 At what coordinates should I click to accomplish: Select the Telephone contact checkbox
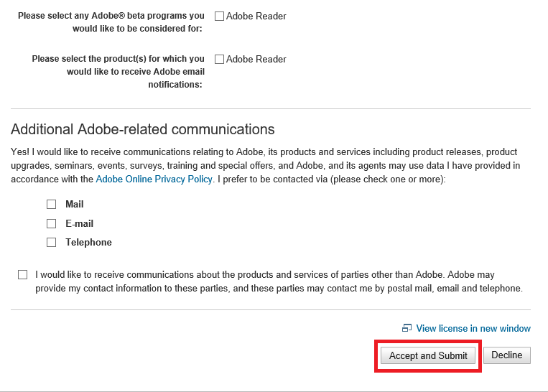tap(52, 243)
